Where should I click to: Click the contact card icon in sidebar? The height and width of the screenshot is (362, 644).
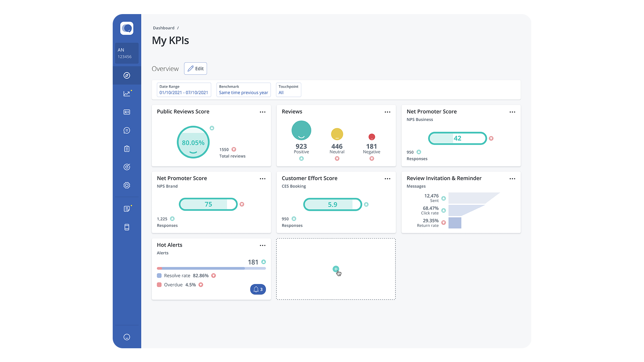click(127, 112)
